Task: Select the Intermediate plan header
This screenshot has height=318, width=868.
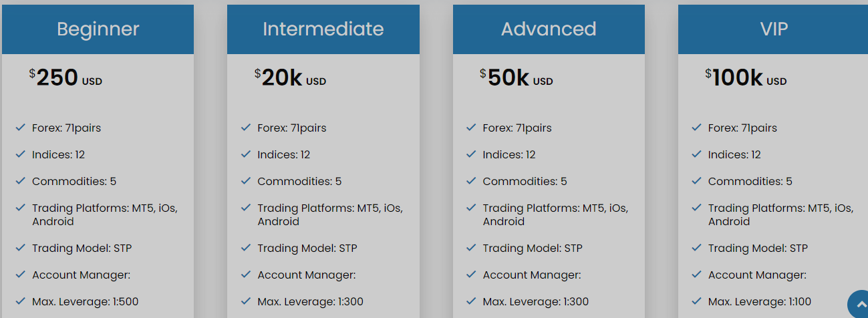Action: (323, 29)
